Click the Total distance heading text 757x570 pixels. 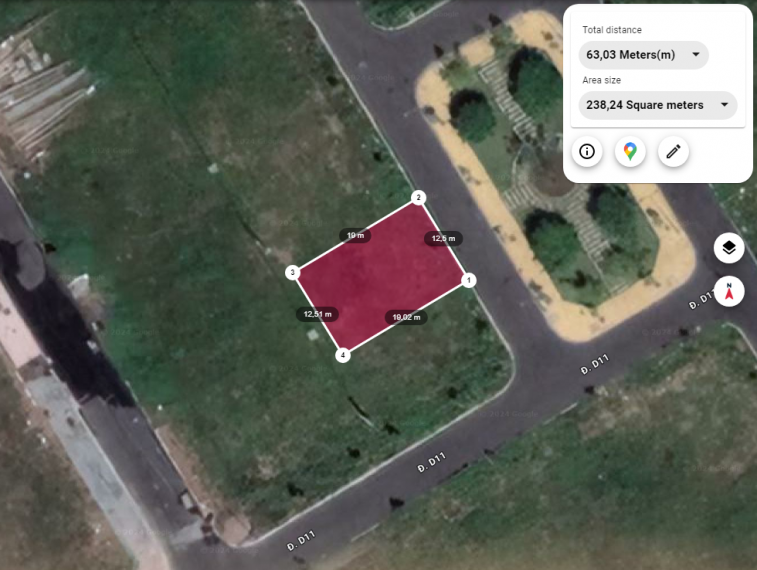coord(612,30)
